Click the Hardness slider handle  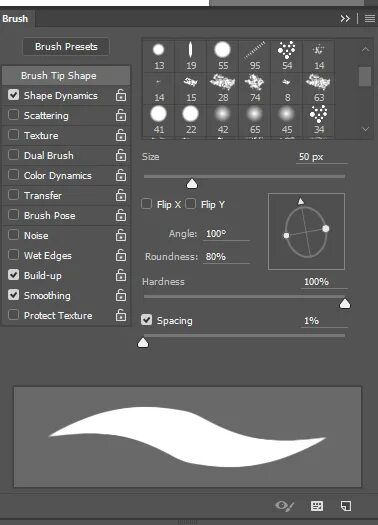point(345,304)
